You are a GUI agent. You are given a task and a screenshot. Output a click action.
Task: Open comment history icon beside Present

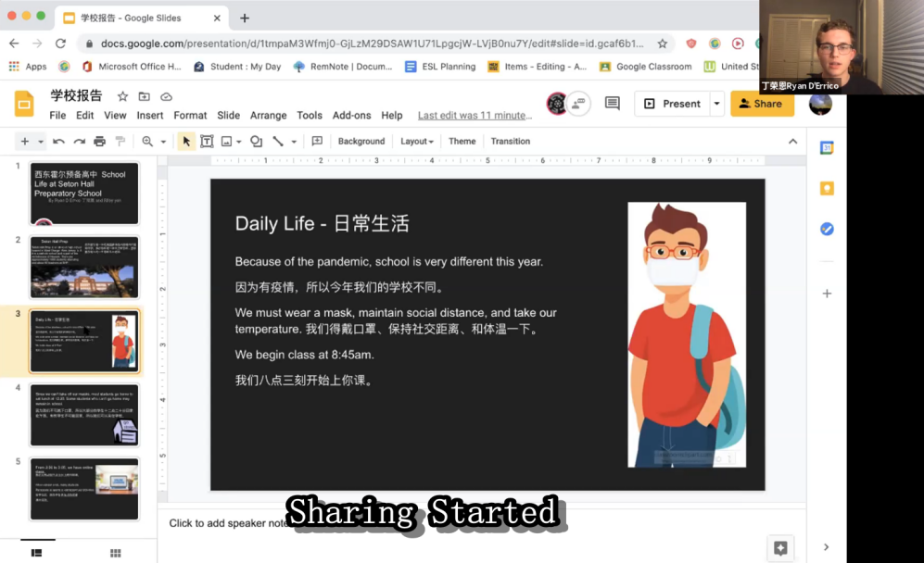coord(612,104)
